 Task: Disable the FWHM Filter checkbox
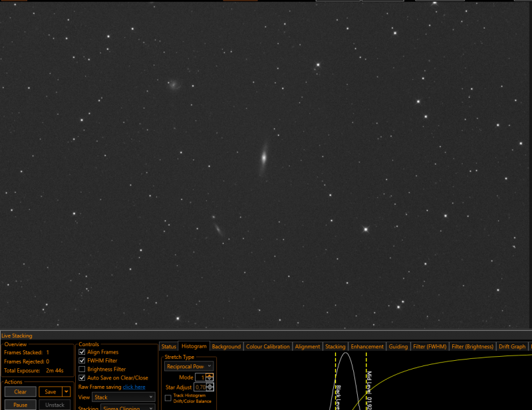(82, 360)
